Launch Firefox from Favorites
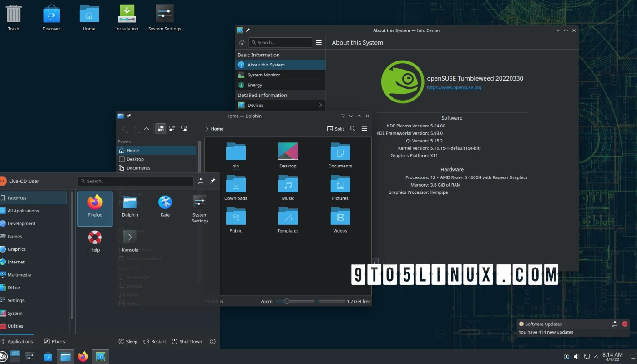Image resolution: width=637 pixels, height=364 pixels. click(95, 208)
